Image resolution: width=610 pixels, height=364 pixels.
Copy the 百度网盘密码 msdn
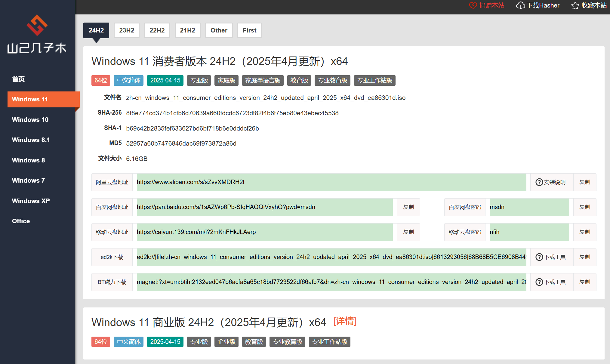585,207
